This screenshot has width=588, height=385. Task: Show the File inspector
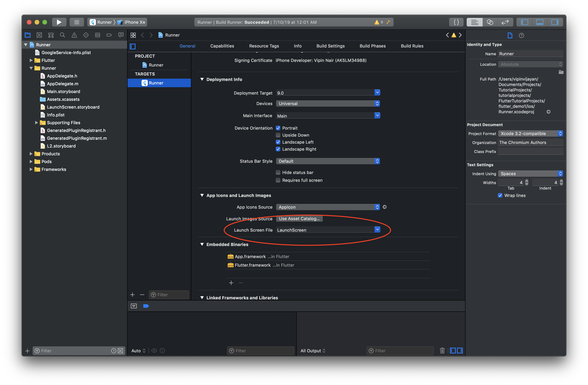pos(510,35)
